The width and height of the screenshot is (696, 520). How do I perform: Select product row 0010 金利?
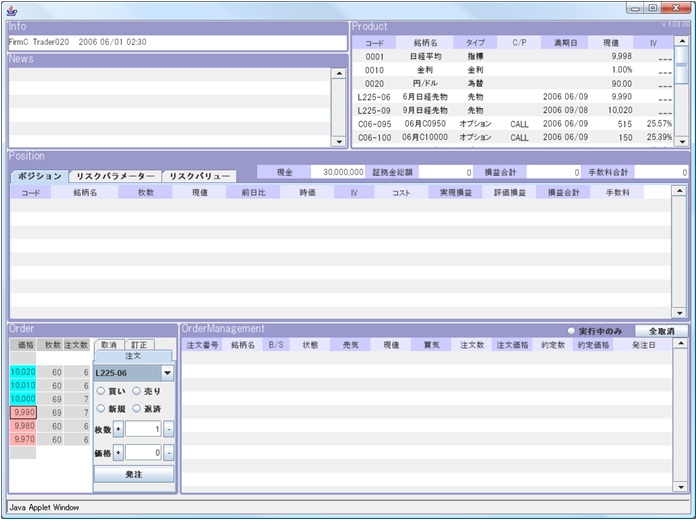pyautogui.click(x=513, y=70)
